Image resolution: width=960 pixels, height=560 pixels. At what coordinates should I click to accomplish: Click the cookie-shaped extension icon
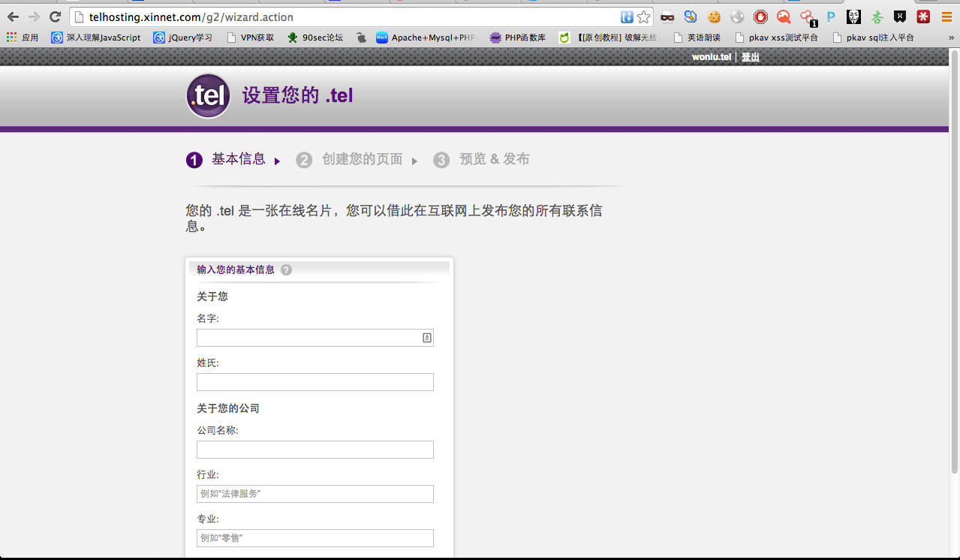713,17
